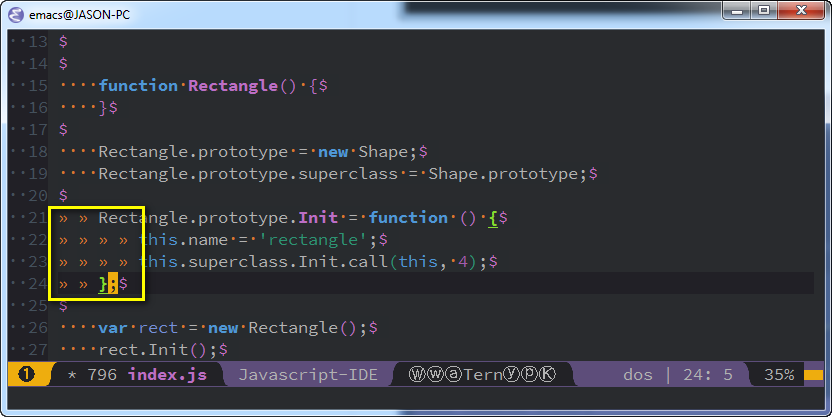Click the Emacs application icon in title bar
Image resolution: width=832 pixels, height=417 pixels.
(16, 14)
